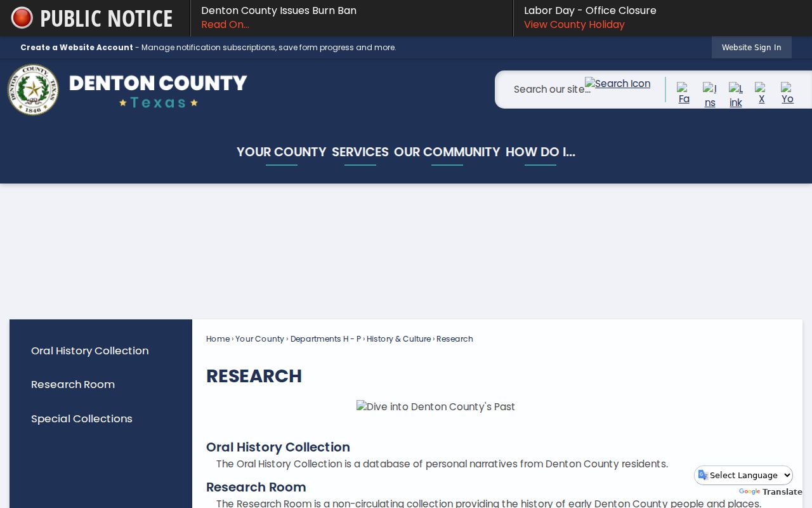The image size is (812, 508).
Task: Open the Our Community menu
Action: 447,152
